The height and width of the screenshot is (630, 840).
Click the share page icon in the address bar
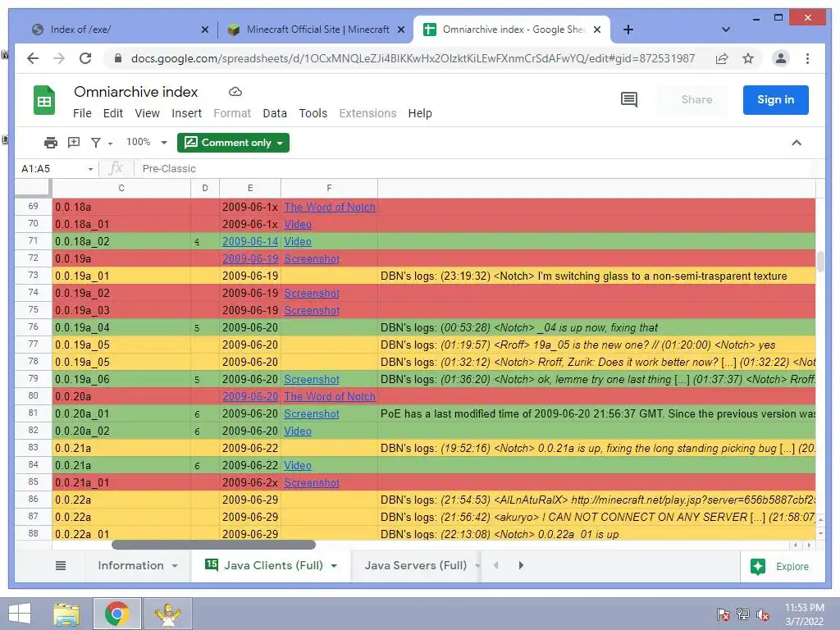(722, 58)
